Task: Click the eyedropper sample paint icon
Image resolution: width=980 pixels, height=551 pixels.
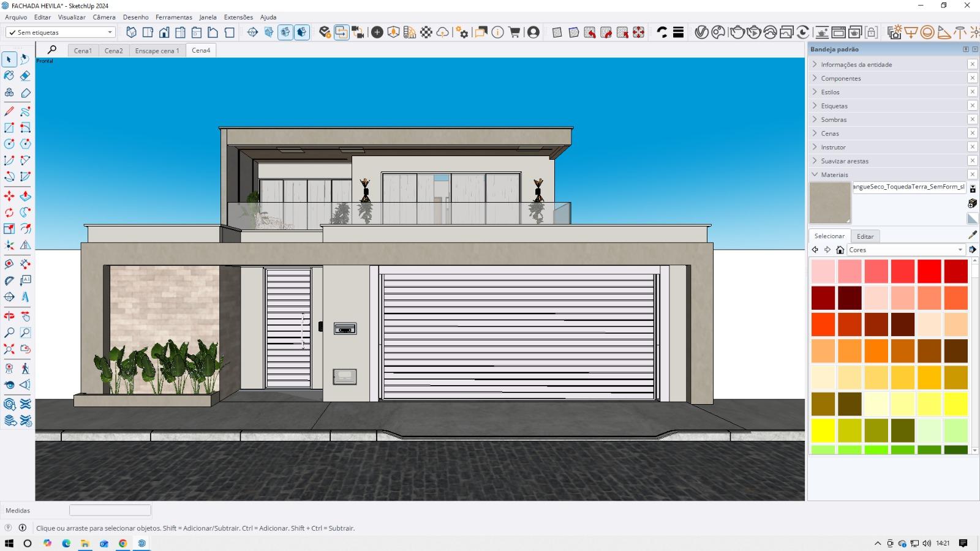Action: (972, 235)
